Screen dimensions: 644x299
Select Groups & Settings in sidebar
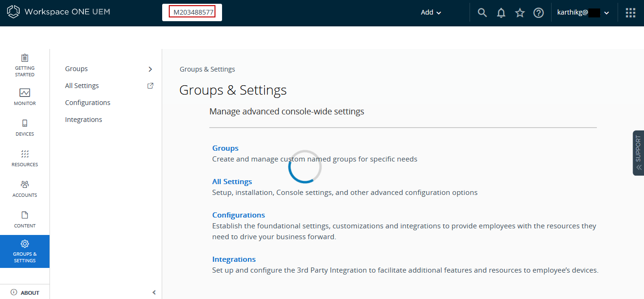tap(25, 251)
